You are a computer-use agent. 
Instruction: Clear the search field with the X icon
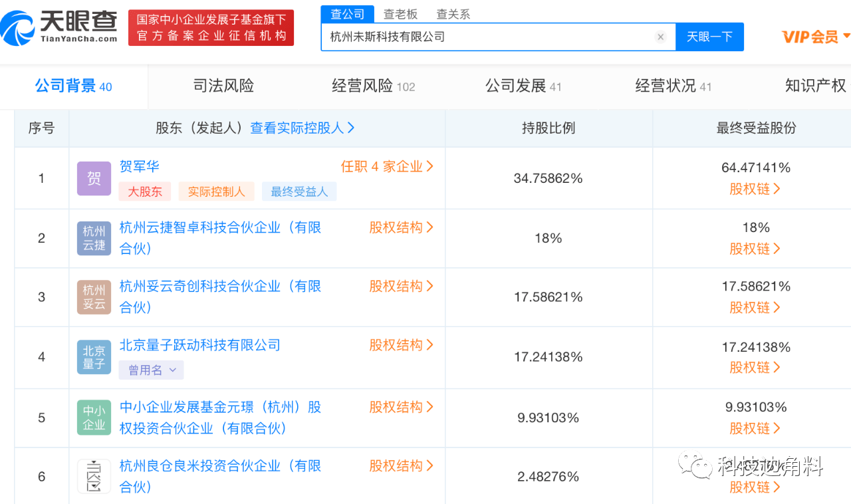[x=660, y=37]
